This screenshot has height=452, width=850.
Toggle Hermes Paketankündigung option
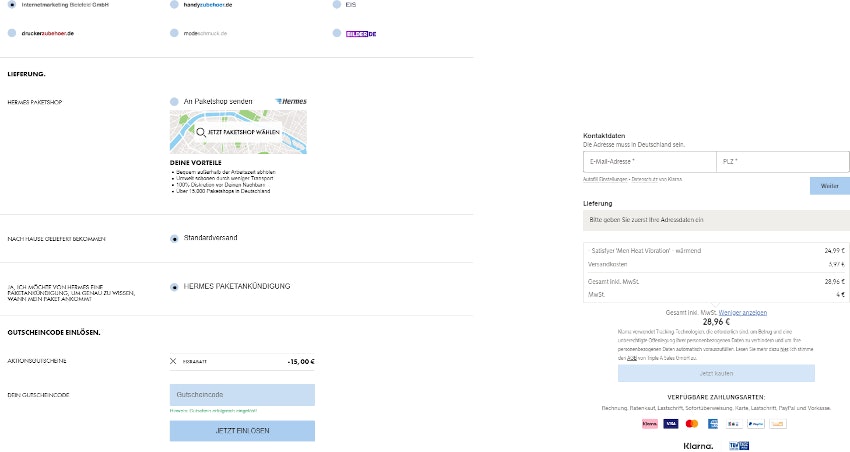point(175,286)
